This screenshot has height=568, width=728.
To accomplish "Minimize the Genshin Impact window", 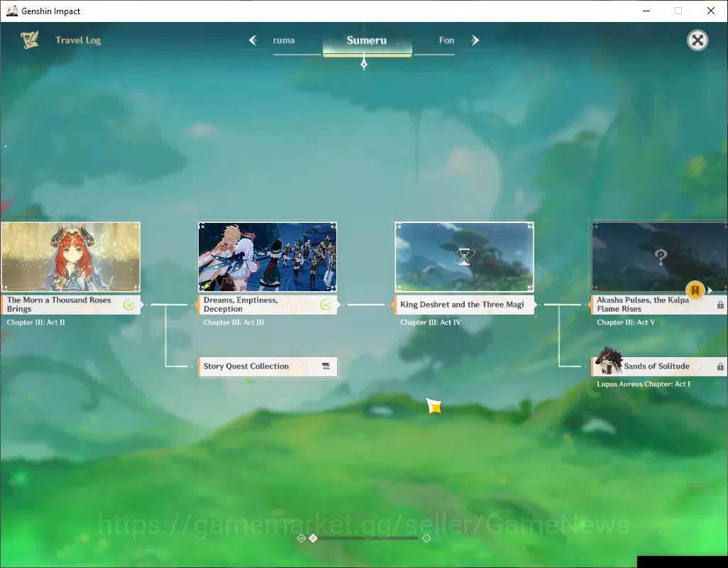I will pyautogui.click(x=646, y=11).
